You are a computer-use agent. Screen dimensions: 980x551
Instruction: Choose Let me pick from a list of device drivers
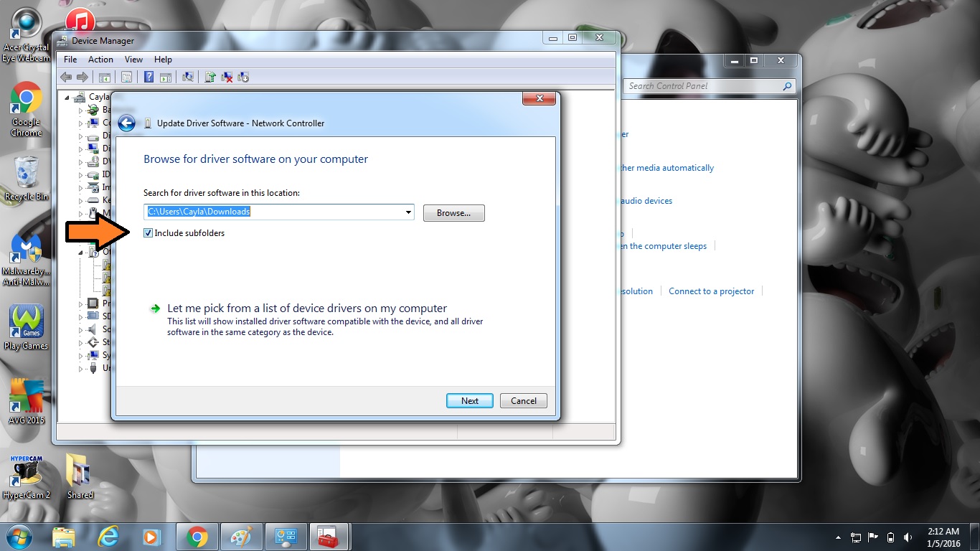(307, 309)
